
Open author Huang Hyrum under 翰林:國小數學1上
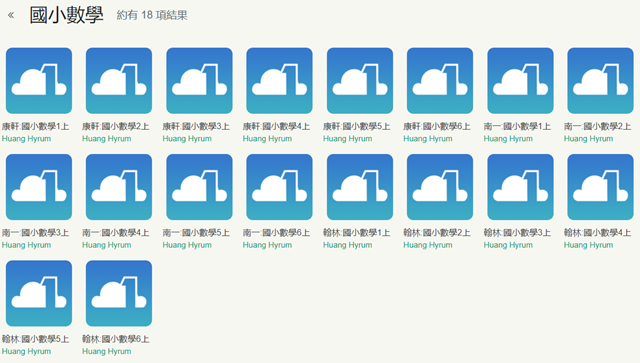tap(348, 245)
